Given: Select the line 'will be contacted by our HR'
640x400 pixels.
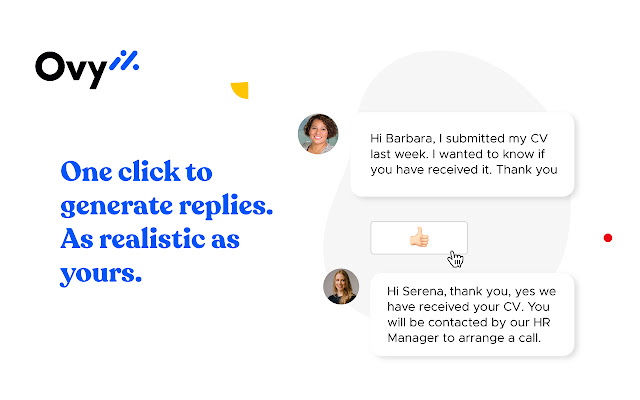Looking at the screenshot, I should pyautogui.click(x=469, y=322).
